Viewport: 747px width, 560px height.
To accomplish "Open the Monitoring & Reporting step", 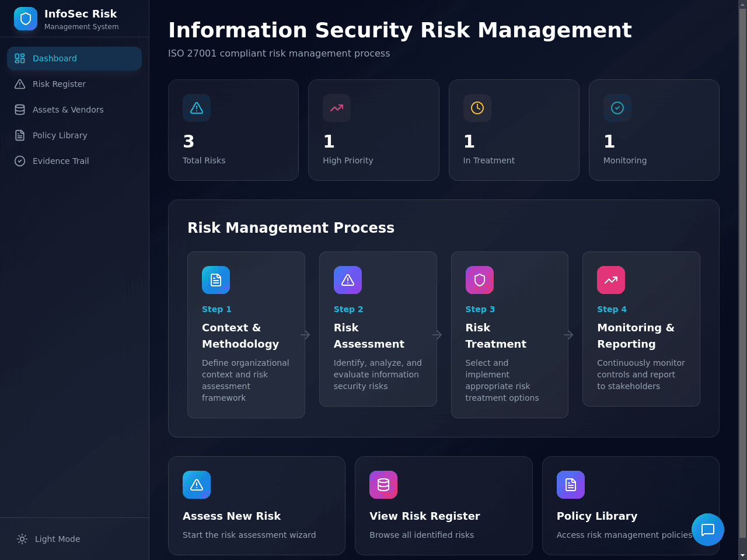I will point(641,329).
